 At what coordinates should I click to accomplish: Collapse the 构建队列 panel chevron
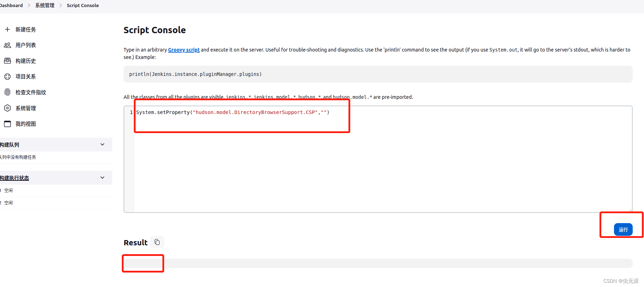[x=102, y=144]
